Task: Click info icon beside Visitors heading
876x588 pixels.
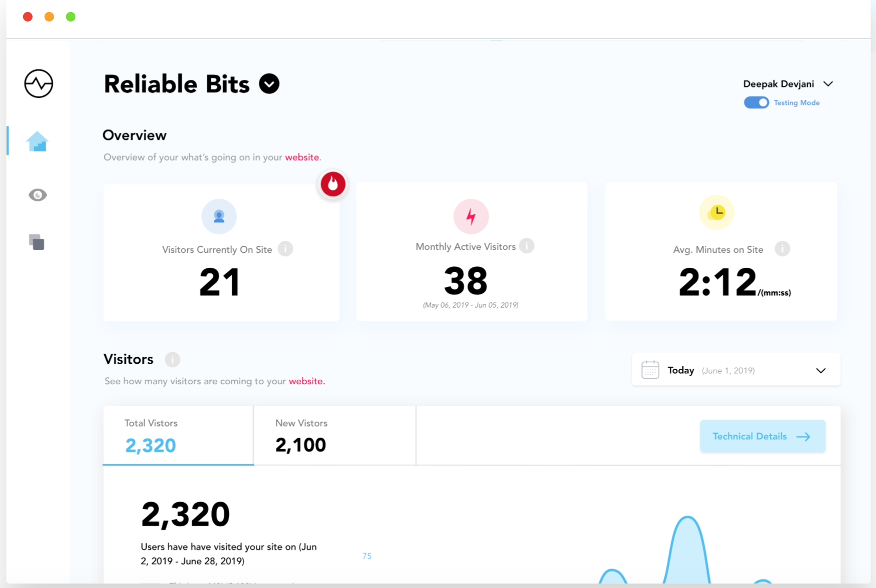Action: [x=172, y=359]
